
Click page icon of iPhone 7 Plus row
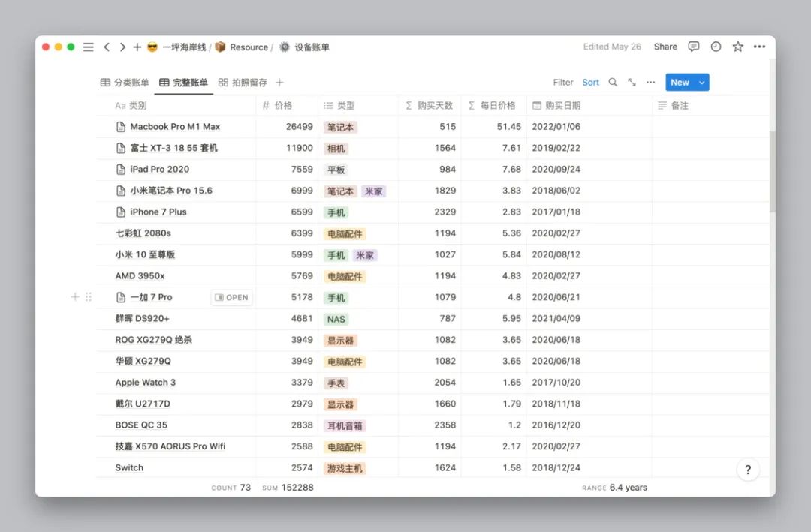121,212
